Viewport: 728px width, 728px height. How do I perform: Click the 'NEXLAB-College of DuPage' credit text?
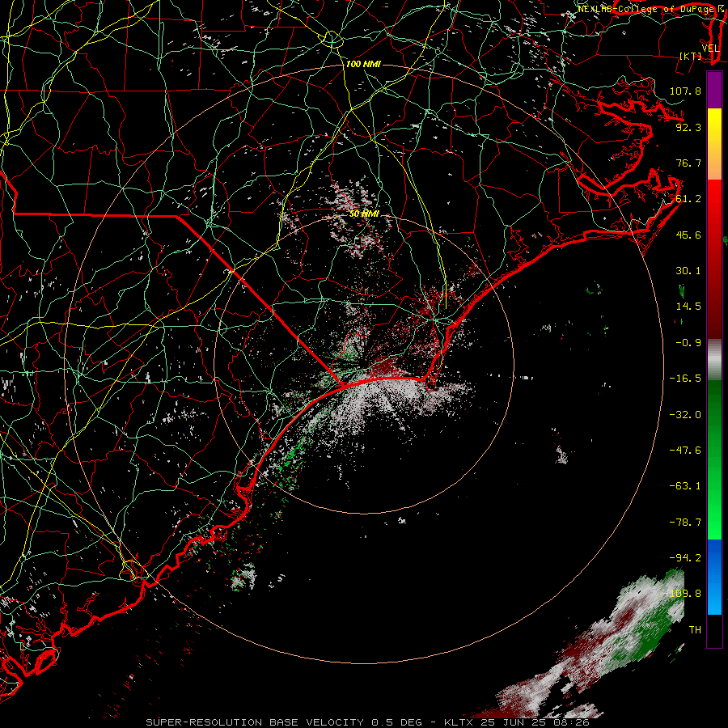coord(647,9)
